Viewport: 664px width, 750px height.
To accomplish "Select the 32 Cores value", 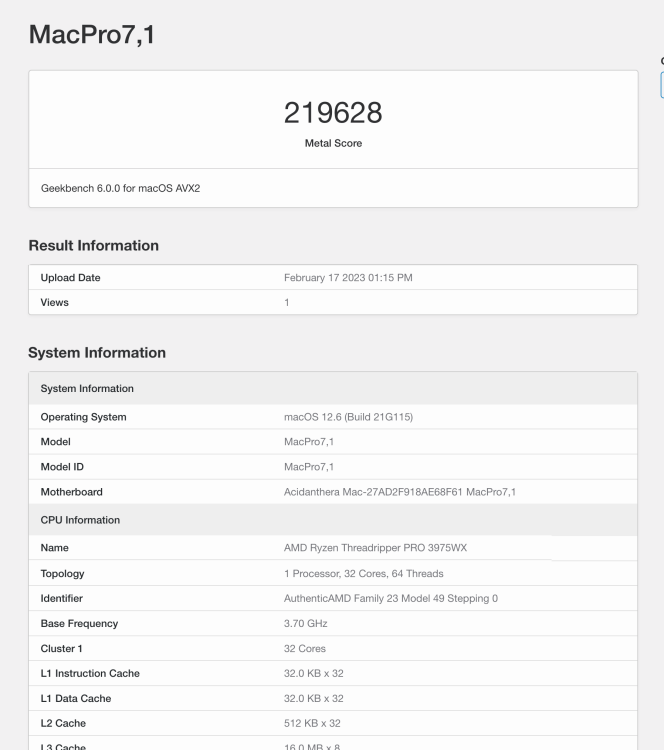I will click(305, 649).
